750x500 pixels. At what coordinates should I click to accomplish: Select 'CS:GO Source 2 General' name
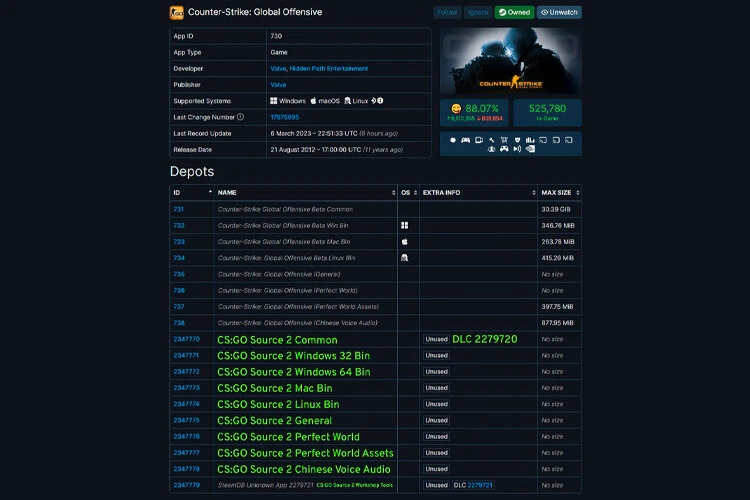(x=275, y=421)
